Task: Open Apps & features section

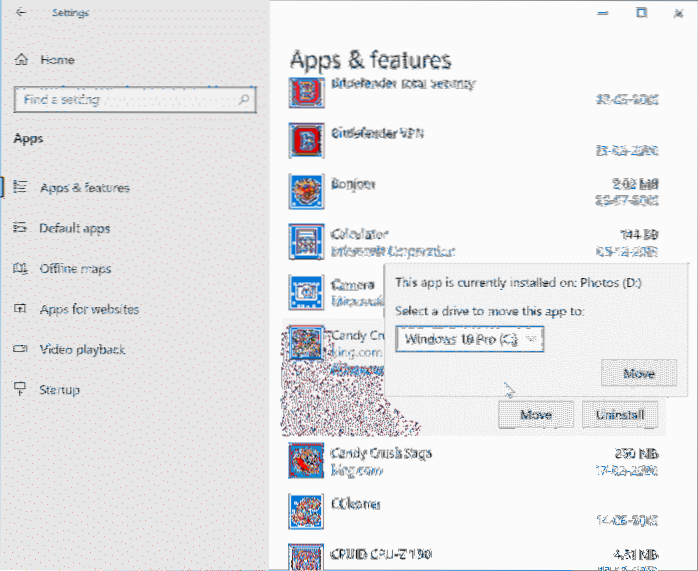Action: point(84,188)
